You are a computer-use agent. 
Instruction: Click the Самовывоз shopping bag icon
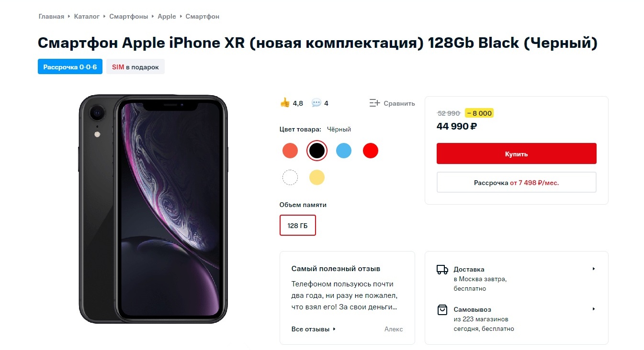click(442, 310)
